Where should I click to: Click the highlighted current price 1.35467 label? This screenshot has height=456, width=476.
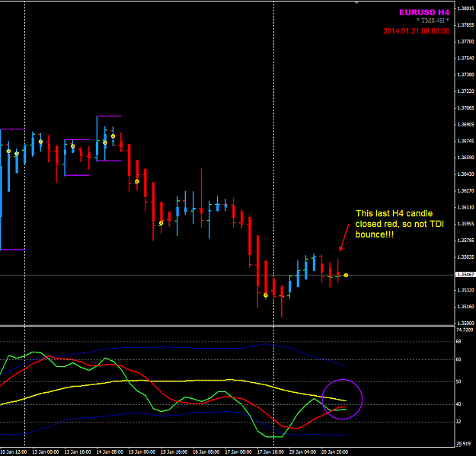click(465, 275)
